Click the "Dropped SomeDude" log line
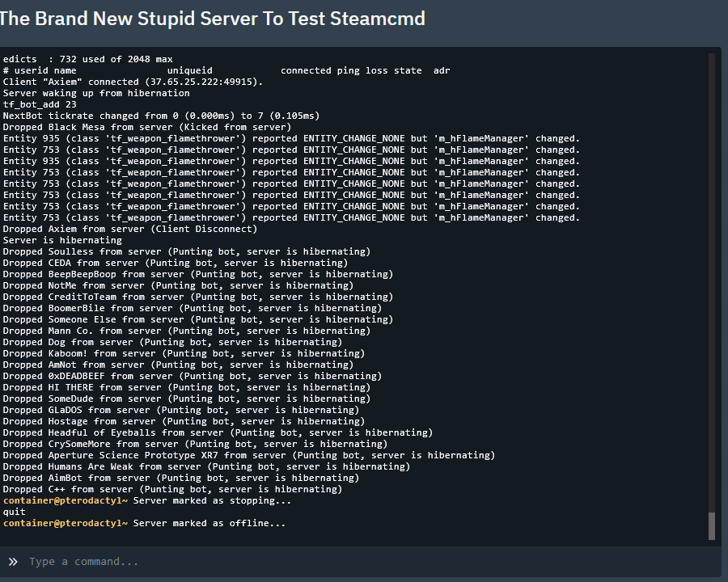The height and width of the screenshot is (582, 728). [187, 399]
